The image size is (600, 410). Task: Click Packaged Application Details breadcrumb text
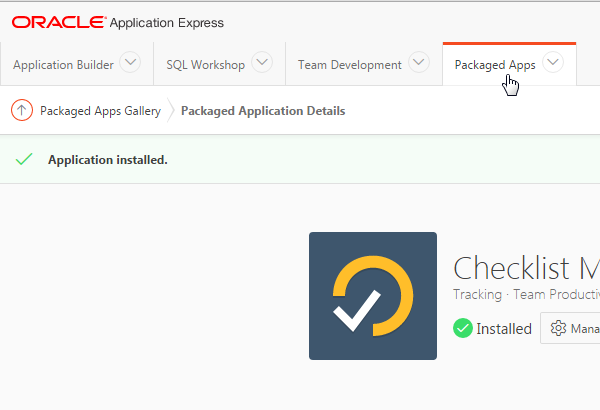click(x=263, y=111)
